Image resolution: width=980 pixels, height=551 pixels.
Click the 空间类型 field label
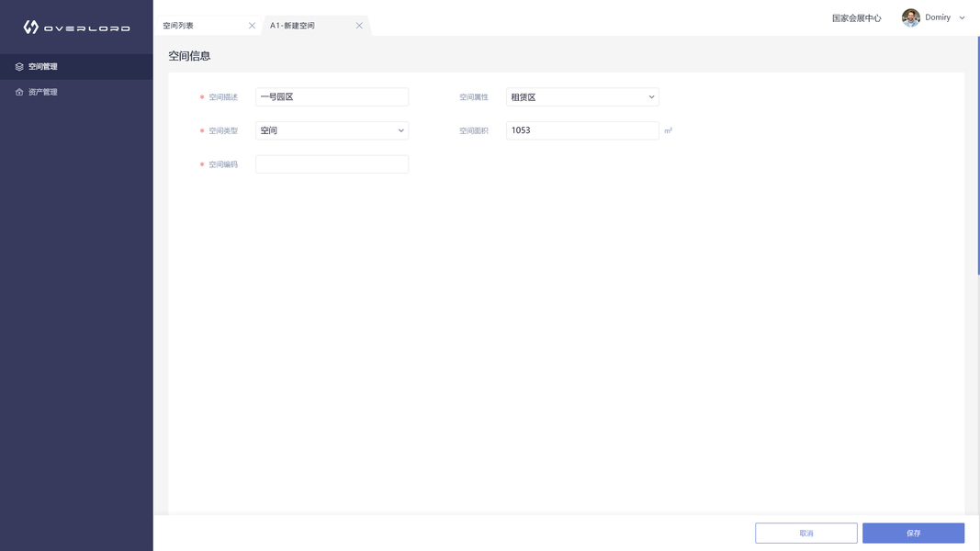(223, 131)
